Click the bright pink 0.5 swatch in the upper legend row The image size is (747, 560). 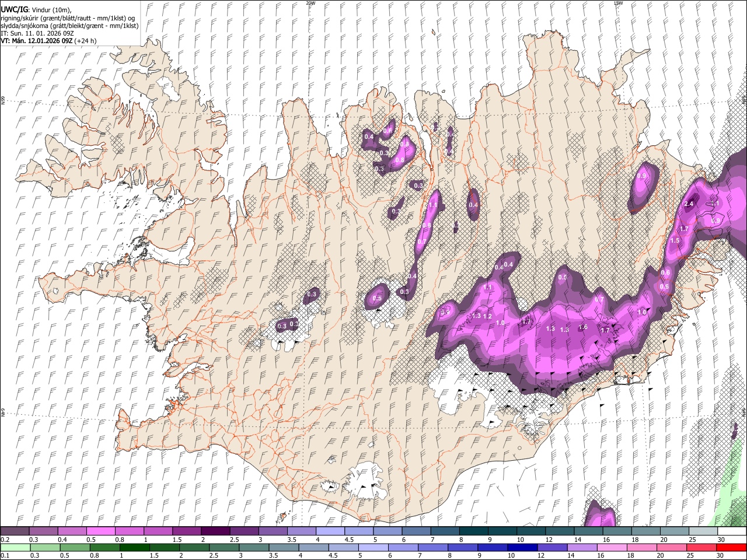(x=100, y=531)
